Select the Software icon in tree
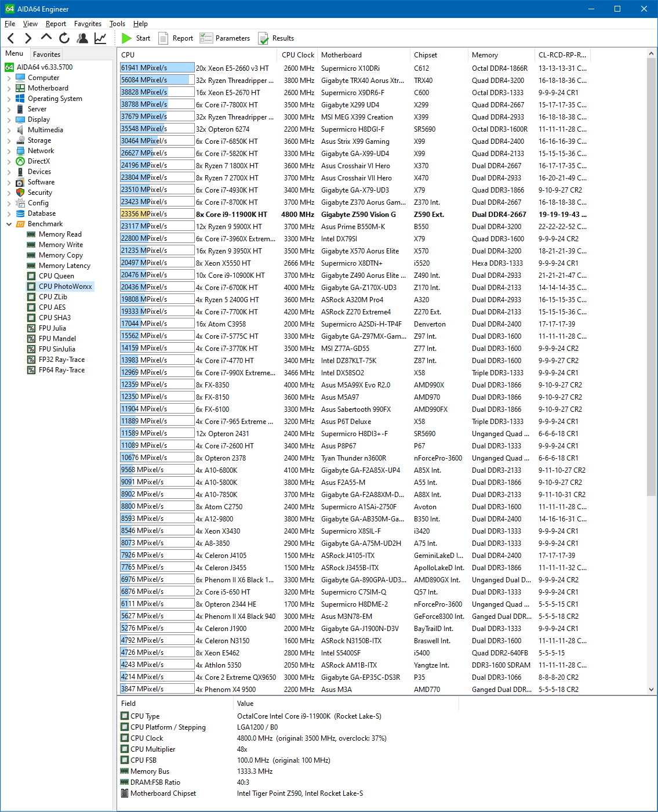 tap(20, 182)
